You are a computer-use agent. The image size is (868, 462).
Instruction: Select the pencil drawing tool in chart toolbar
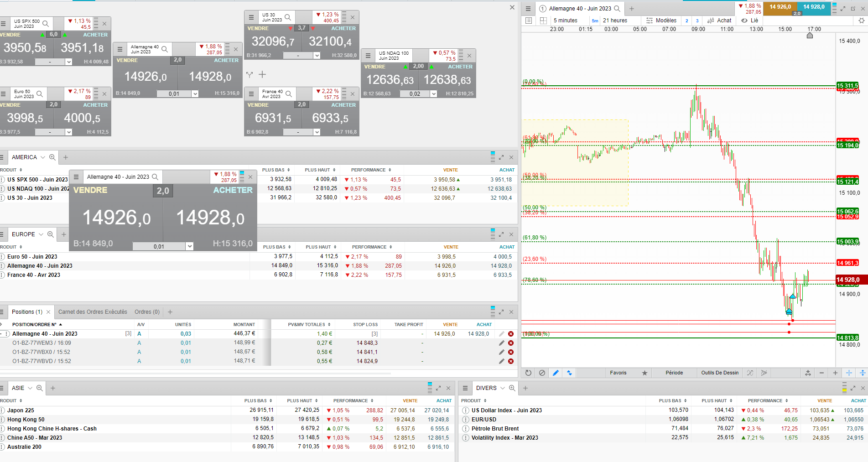point(556,373)
